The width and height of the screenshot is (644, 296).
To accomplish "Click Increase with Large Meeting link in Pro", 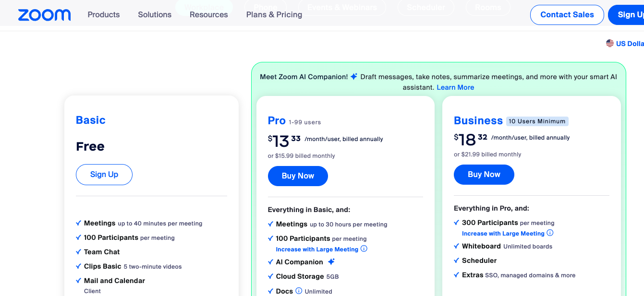I will 317,249.
